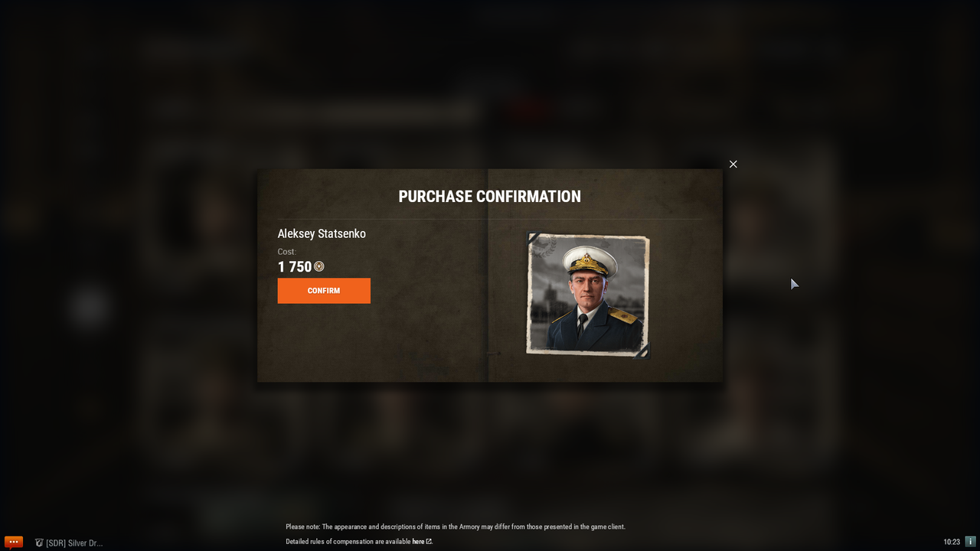Click the 'Detailed rules of compensation' text

click(x=348, y=541)
